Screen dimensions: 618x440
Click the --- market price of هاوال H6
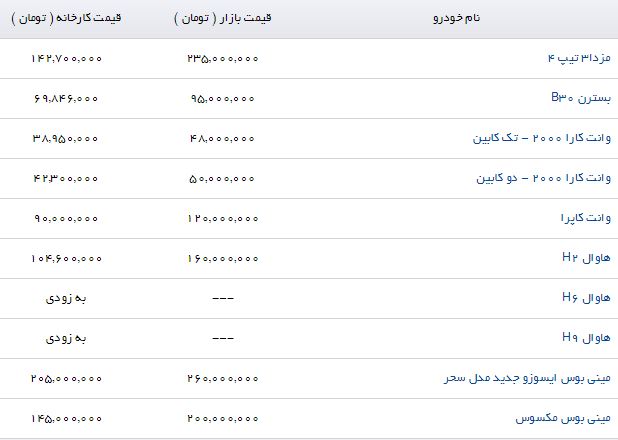click(223, 298)
